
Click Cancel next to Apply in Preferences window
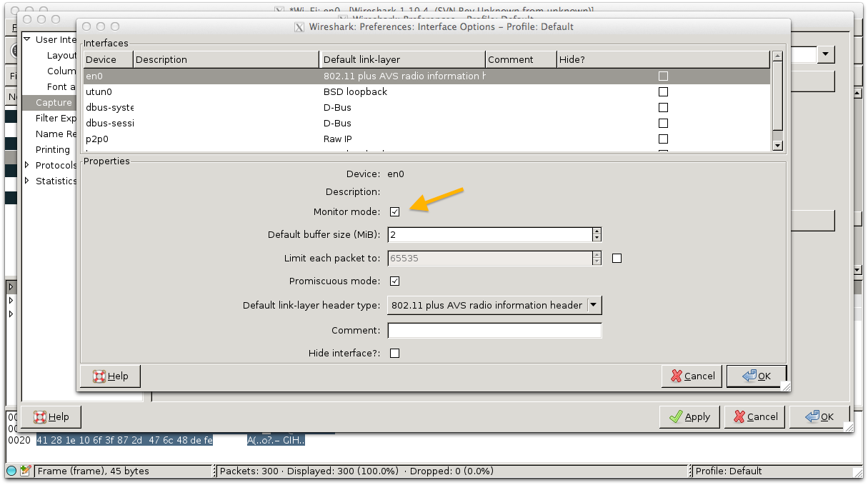[754, 416]
